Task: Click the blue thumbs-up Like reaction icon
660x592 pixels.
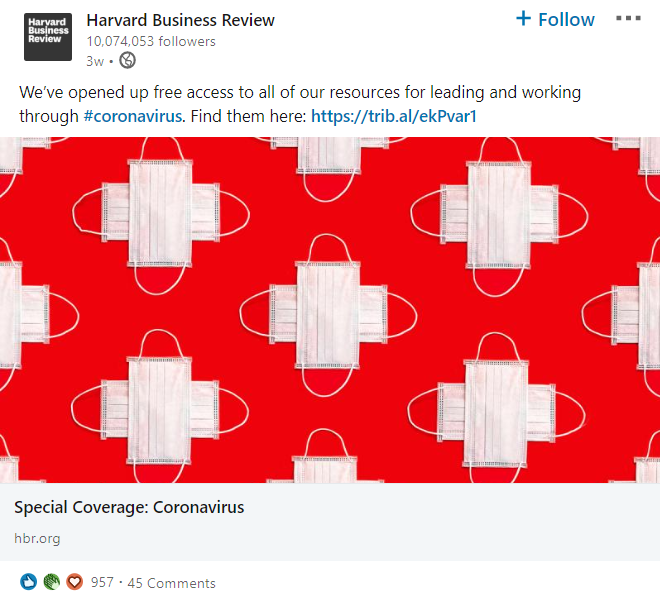Action: click(28, 582)
